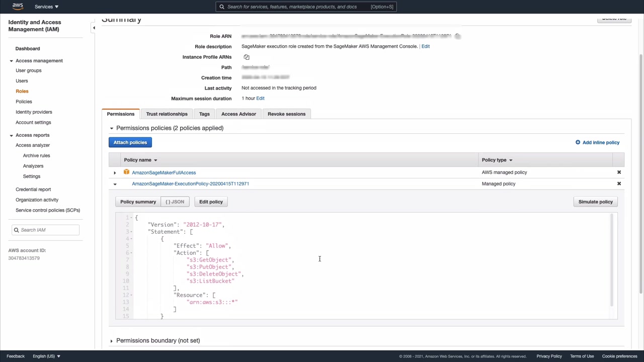Expand the Permissions boundary section
The height and width of the screenshot is (362, 644).
click(x=112, y=341)
